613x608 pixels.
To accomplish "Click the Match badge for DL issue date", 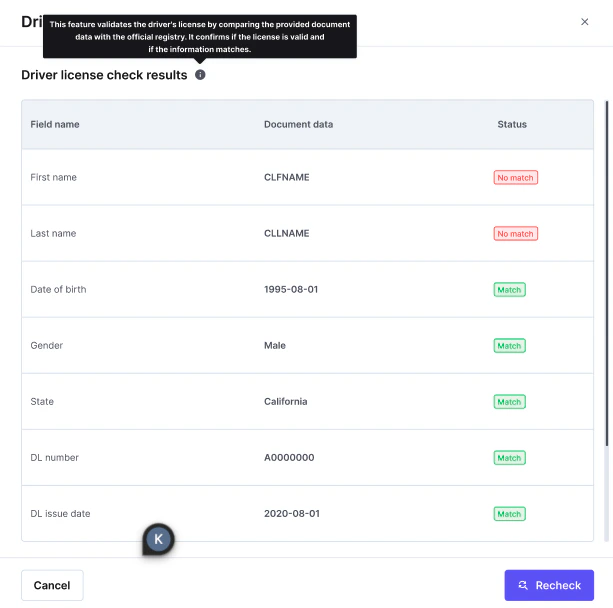I will click(509, 514).
